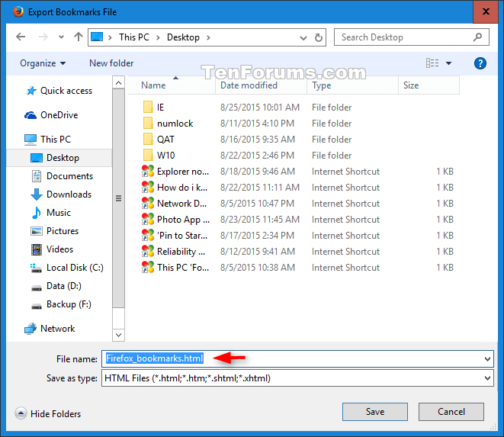
Task: Select the 'Reliability ...' shortcut icon
Action: (x=148, y=252)
